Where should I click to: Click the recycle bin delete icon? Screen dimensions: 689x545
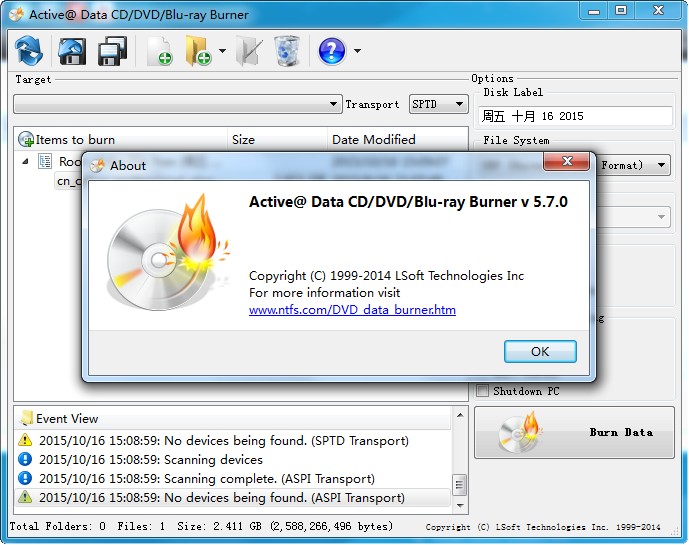click(x=286, y=50)
